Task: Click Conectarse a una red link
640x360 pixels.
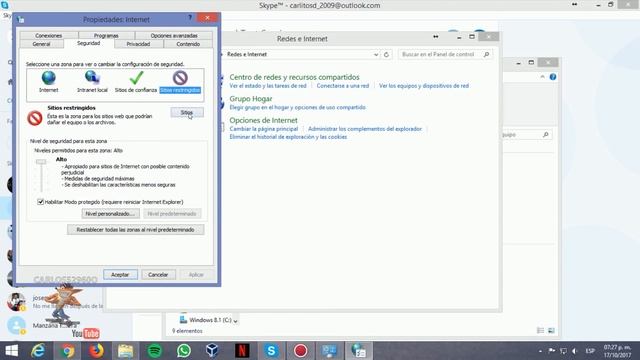Action: click(343, 86)
